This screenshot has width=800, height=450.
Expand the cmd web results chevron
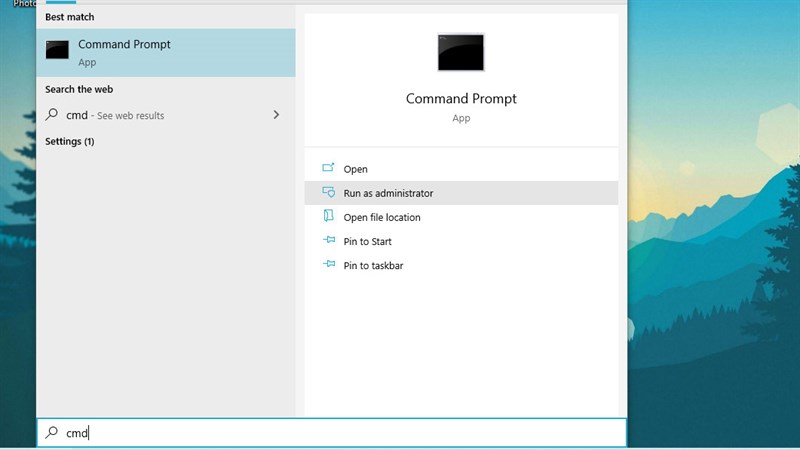(276, 115)
